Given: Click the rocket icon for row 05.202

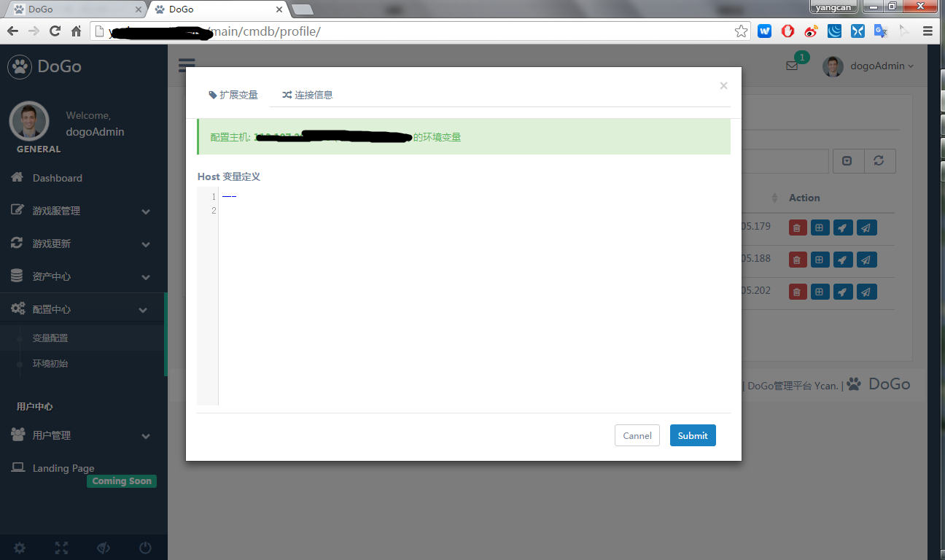Looking at the screenshot, I should 842,292.
